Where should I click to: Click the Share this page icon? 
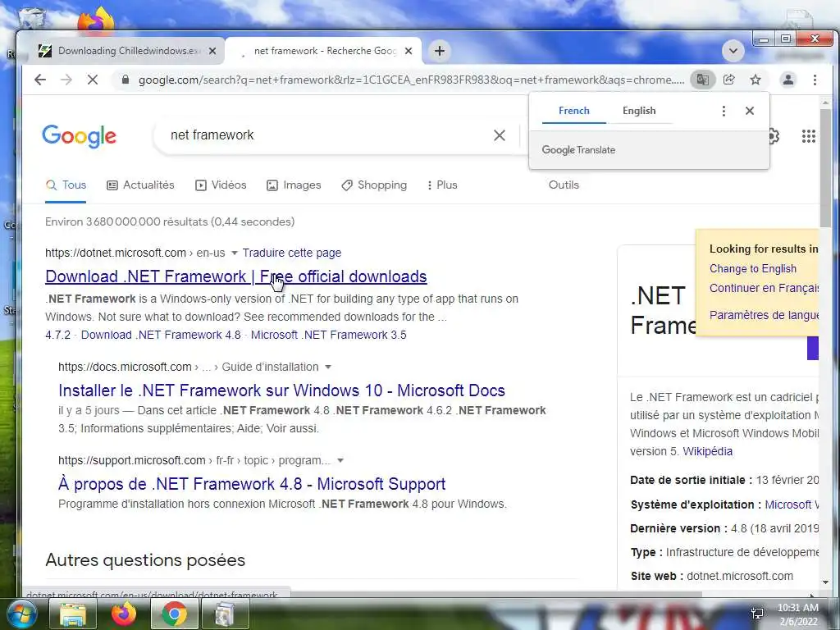tap(729, 80)
